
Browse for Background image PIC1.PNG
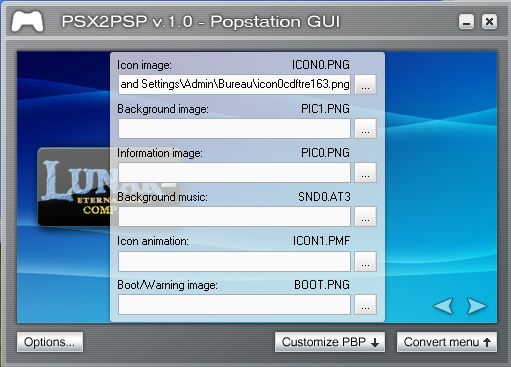point(365,129)
